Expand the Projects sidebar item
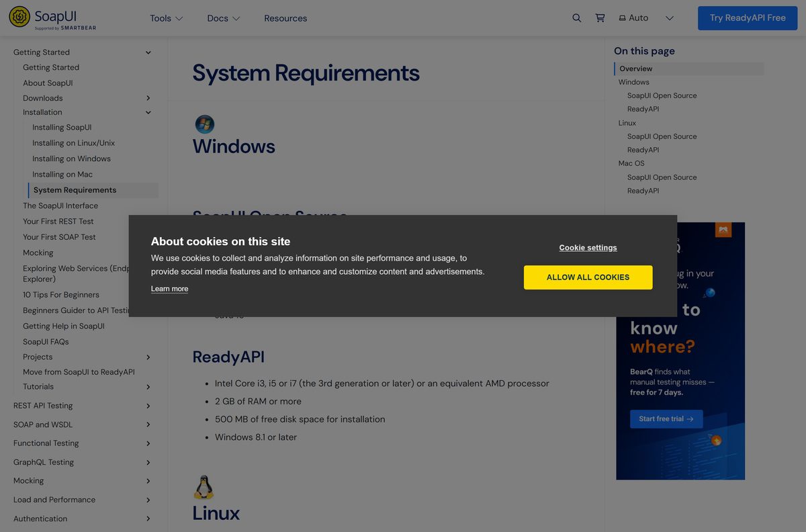806x532 pixels. pos(148,357)
